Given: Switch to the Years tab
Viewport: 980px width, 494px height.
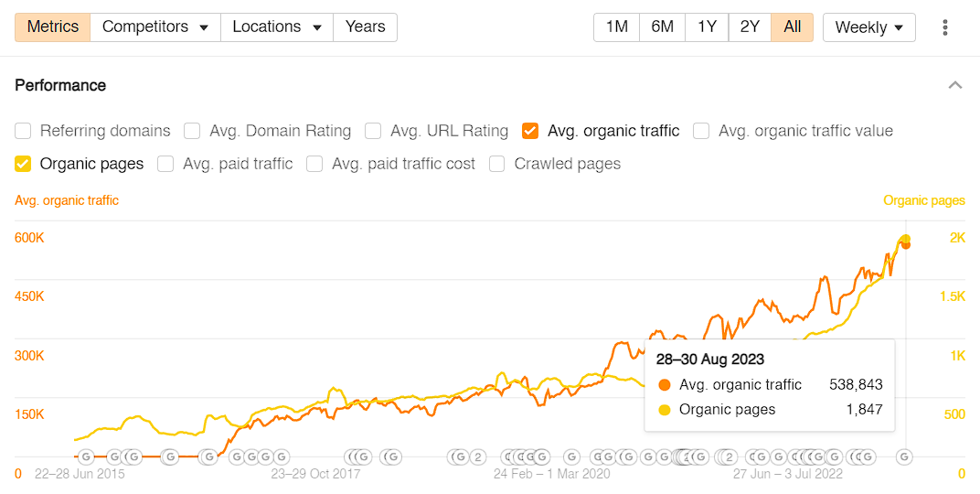Looking at the screenshot, I should [365, 27].
